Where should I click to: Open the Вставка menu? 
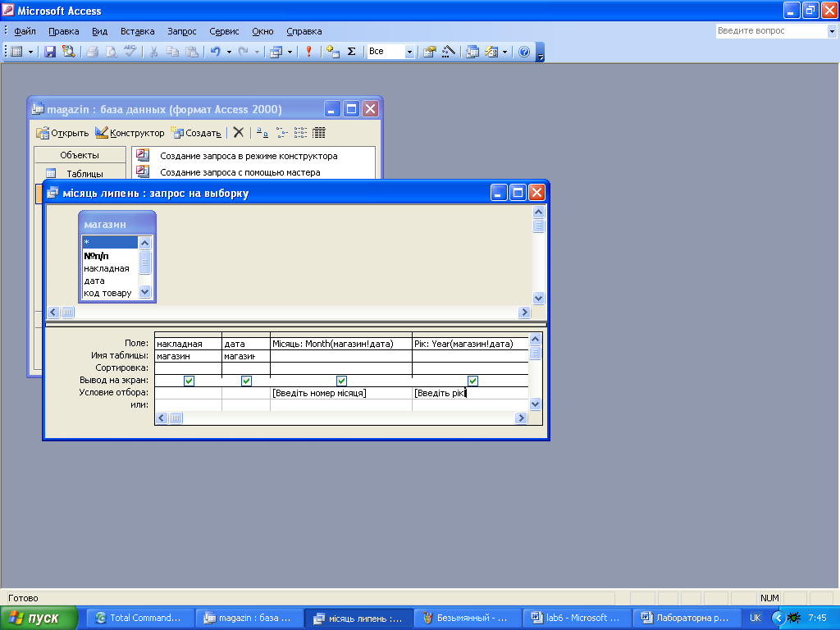point(137,31)
